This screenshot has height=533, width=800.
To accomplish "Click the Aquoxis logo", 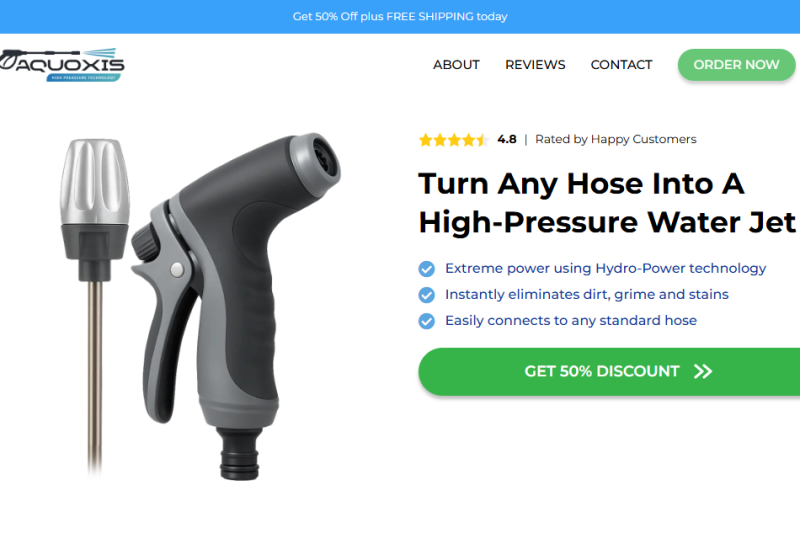I will pyautogui.click(x=62, y=65).
